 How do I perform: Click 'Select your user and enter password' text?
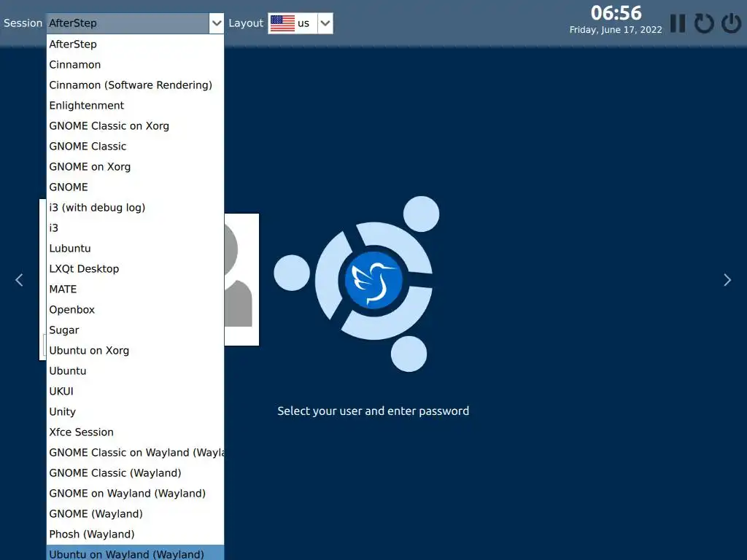pyautogui.click(x=373, y=411)
